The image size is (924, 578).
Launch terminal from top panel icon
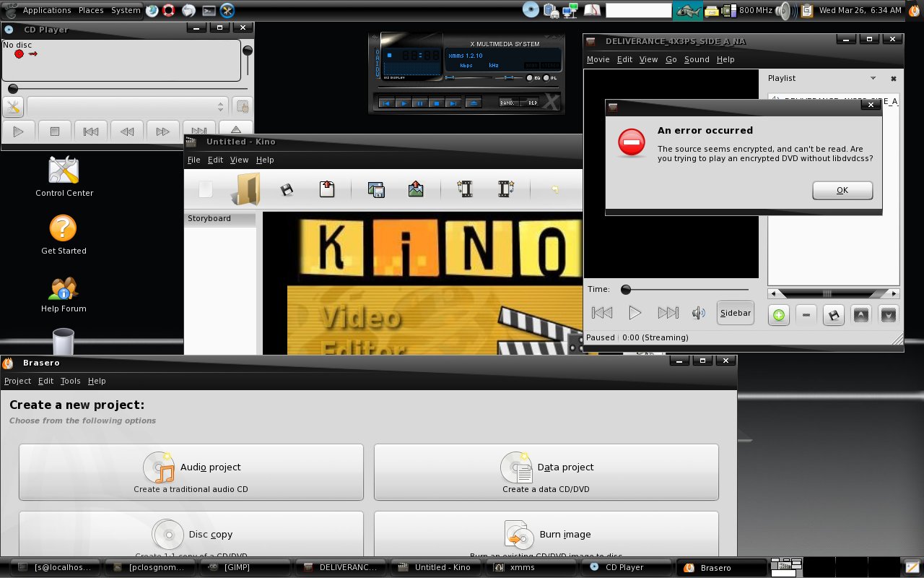[x=209, y=10]
